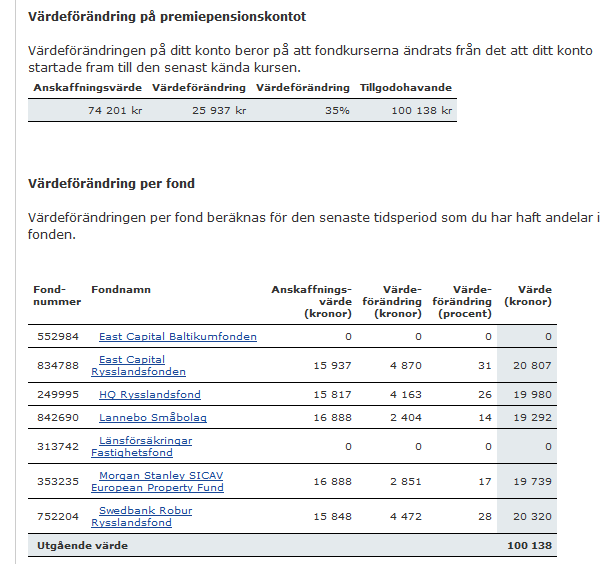The width and height of the screenshot is (608, 564).
Task: Click 17 percent for Morgan Stanley fund
Action: point(485,481)
